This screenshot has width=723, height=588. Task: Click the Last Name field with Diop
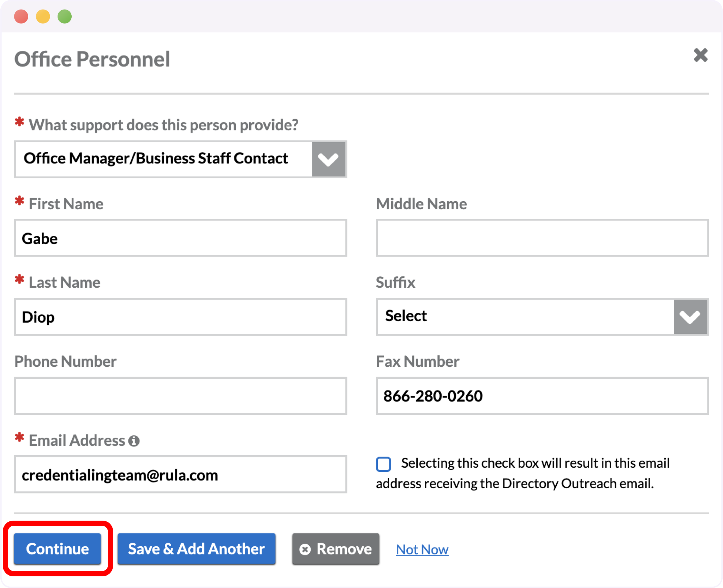(180, 317)
